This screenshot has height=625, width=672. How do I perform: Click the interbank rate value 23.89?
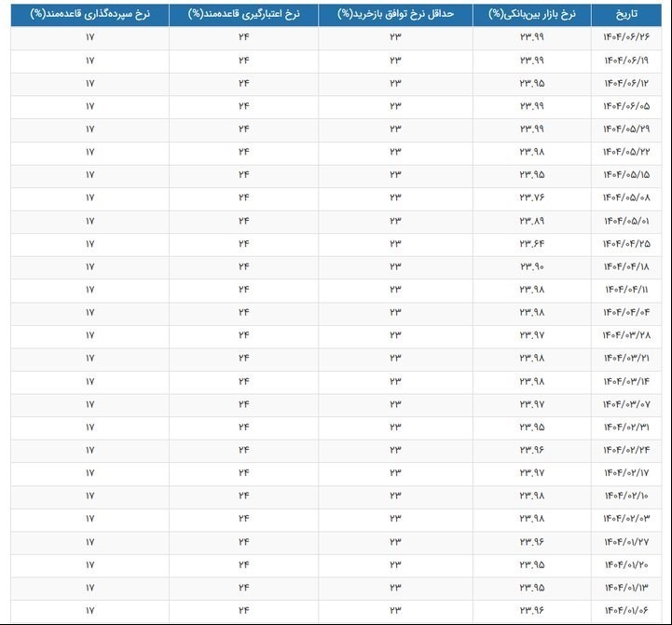pyautogui.click(x=532, y=221)
